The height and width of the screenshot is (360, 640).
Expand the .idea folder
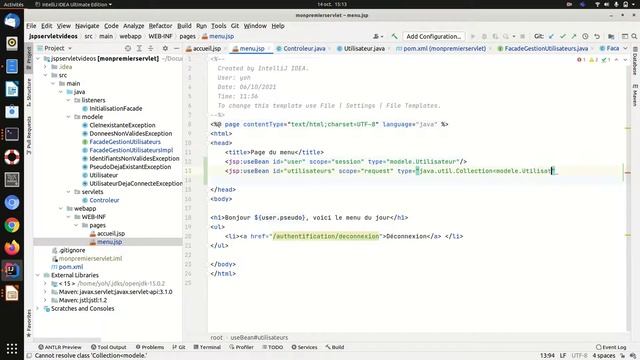45,67
